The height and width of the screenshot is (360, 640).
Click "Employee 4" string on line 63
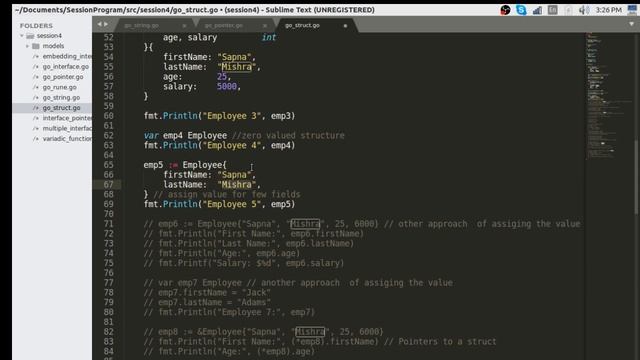coord(231,145)
